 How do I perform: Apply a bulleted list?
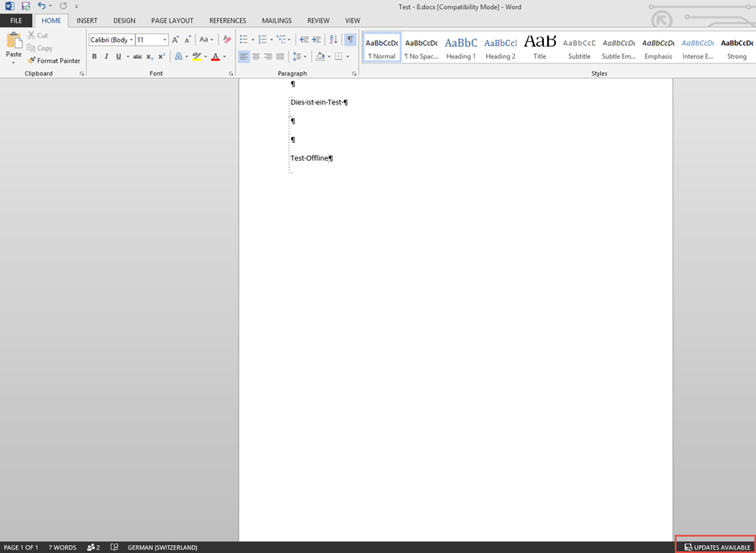coord(244,39)
